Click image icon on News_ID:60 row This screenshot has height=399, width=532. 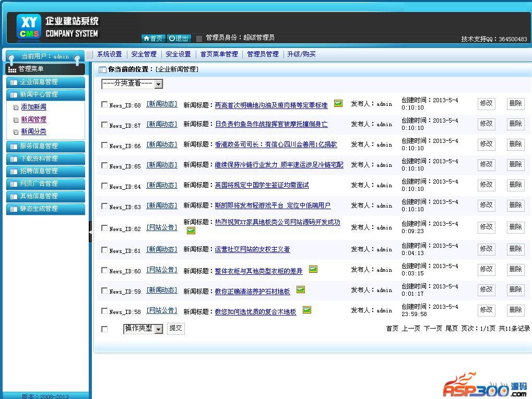(313, 269)
